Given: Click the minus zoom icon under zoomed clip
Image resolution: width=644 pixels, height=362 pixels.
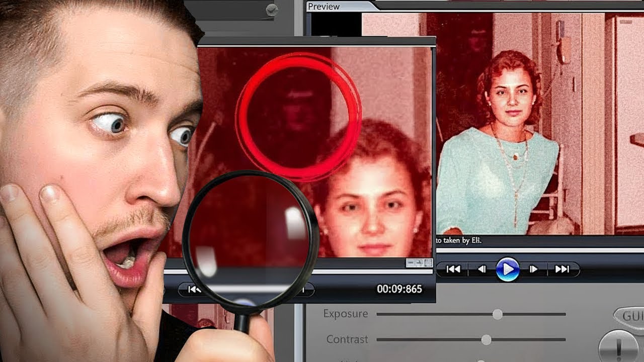Looking at the screenshot, I should (x=411, y=263).
